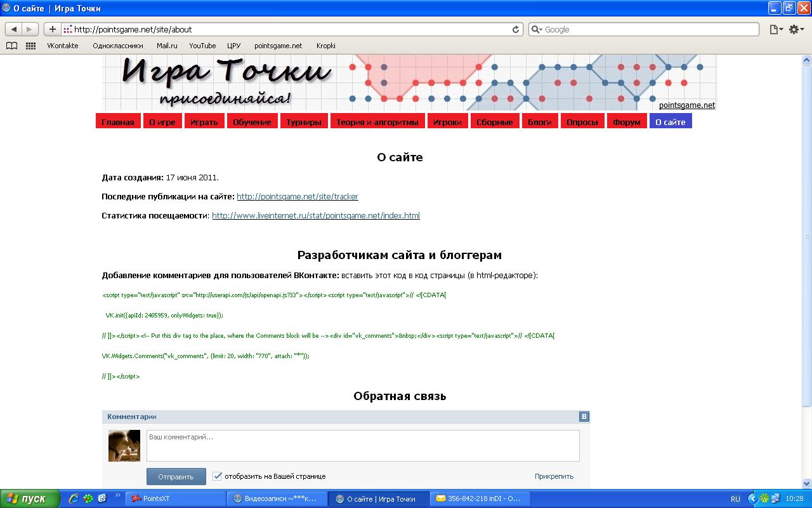Open the Сборные menu tab

click(495, 122)
